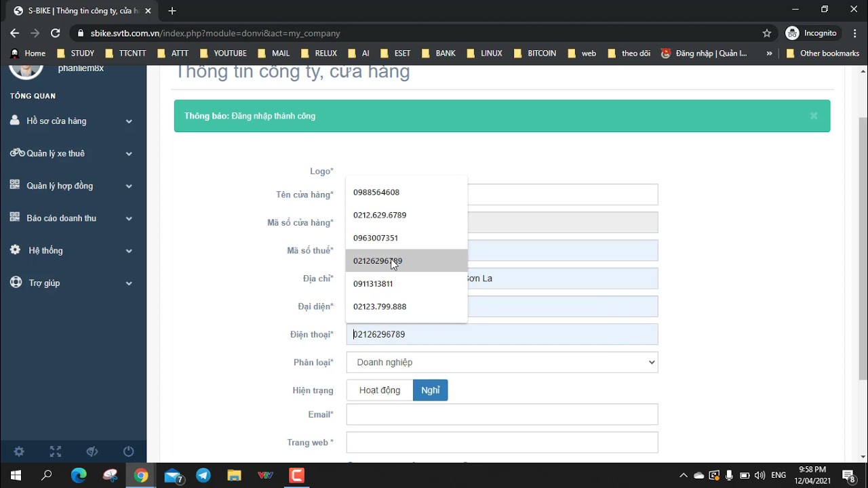868x488 pixels.
Task: Select suggestion 0911313811
Action: tap(406, 283)
